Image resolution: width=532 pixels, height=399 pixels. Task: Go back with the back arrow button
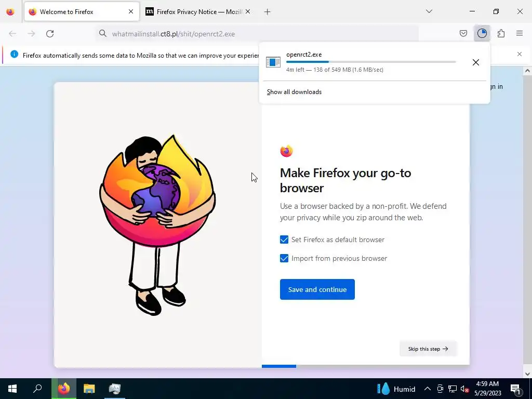pos(12,34)
